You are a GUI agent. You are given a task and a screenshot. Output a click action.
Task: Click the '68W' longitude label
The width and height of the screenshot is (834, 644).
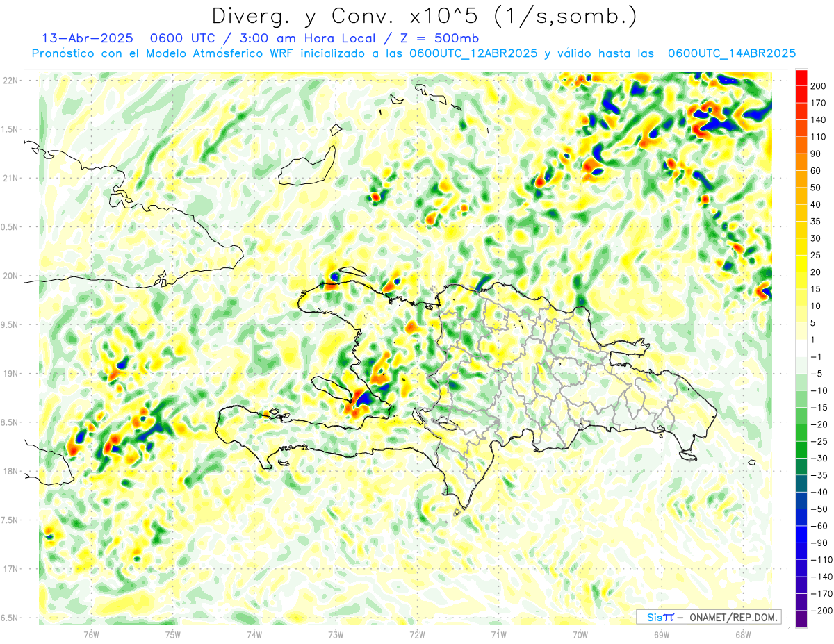[743, 634]
